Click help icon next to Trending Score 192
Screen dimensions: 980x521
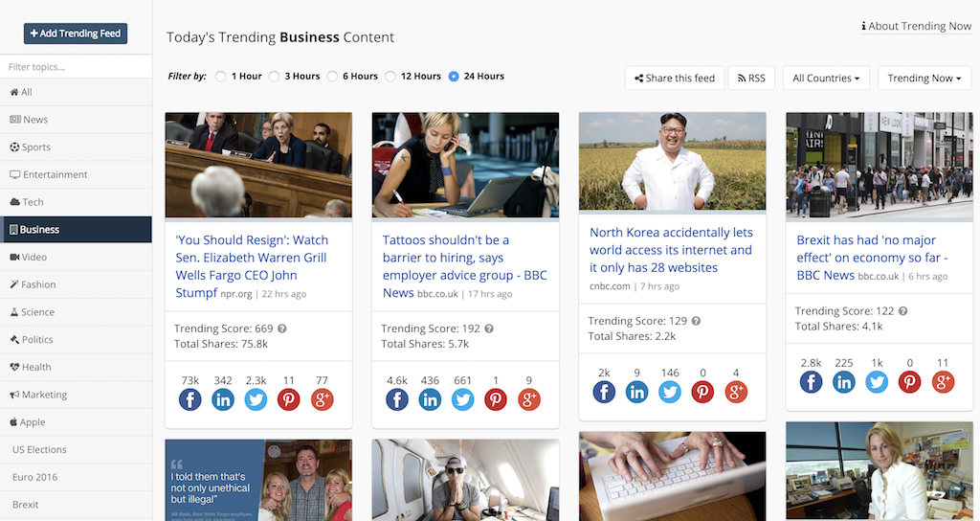[x=489, y=328]
